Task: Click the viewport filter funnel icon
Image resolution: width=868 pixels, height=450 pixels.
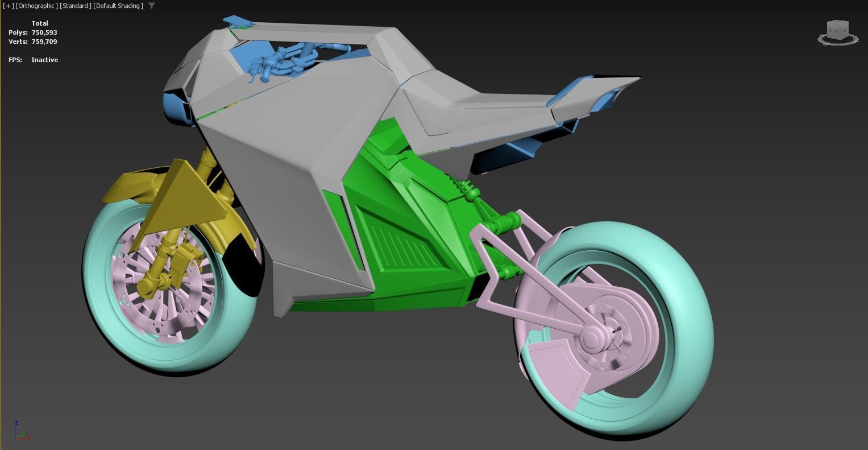Action: point(152,6)
